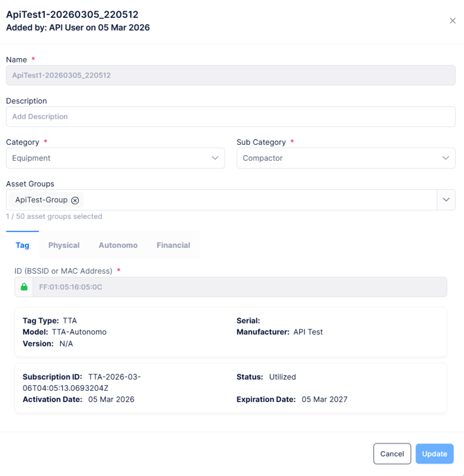Switch to the Tag tab
Viewport: 464px width, 476px height.
point(22,245)
